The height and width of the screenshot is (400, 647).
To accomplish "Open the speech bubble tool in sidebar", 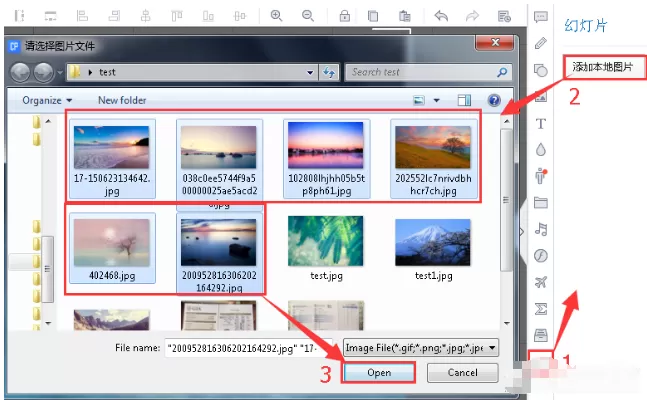I will point(541,17).
